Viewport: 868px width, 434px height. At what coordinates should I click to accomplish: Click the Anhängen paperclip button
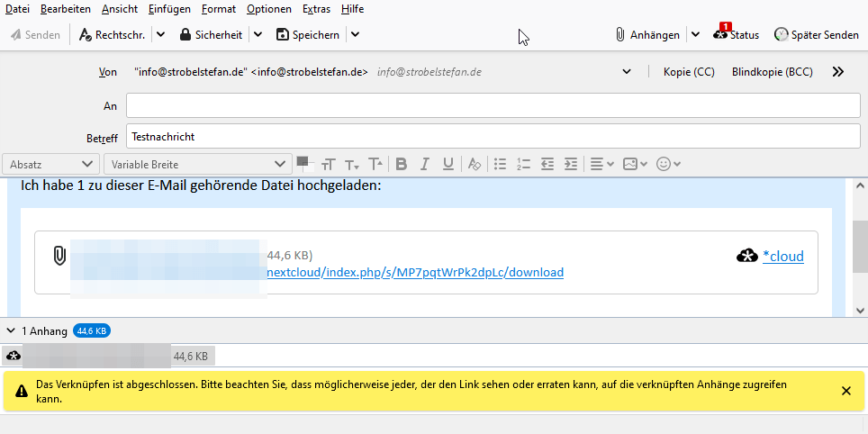647,35
